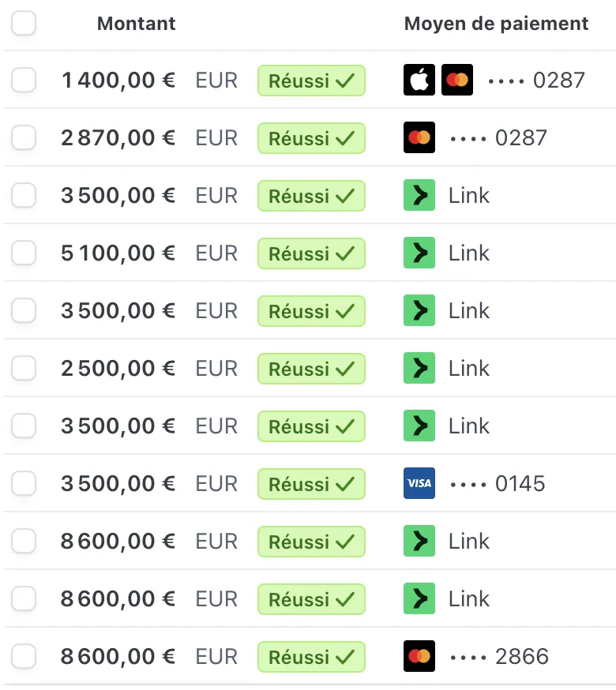Click the Apple Pay icon
The height and width of the screenshot is (690, 616).
click(x=419, y=80)
